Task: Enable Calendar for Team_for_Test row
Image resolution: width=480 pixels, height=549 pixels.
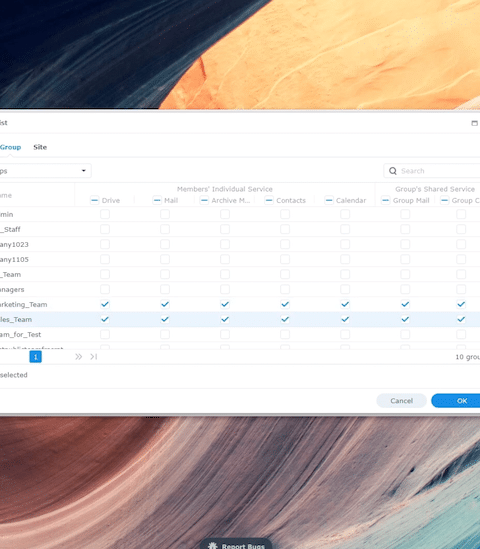Action: 345,334
